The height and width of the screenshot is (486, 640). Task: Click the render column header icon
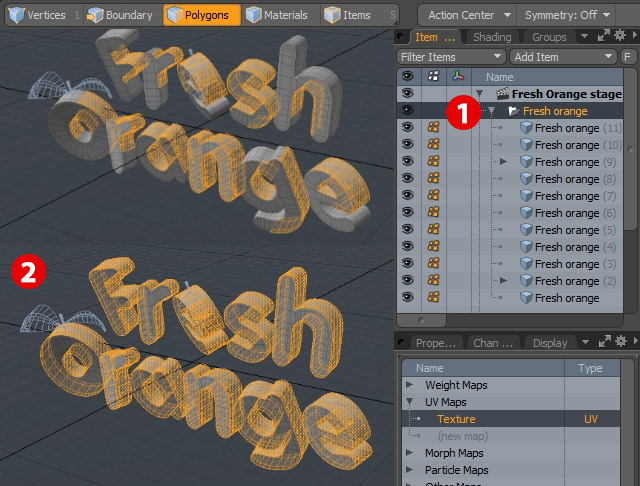click(433, 76)
